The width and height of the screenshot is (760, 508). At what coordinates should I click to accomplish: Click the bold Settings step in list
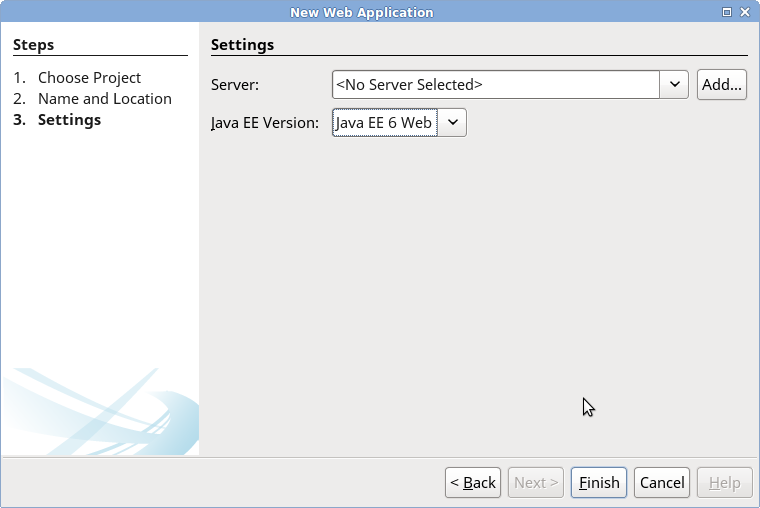click(69, 120)
